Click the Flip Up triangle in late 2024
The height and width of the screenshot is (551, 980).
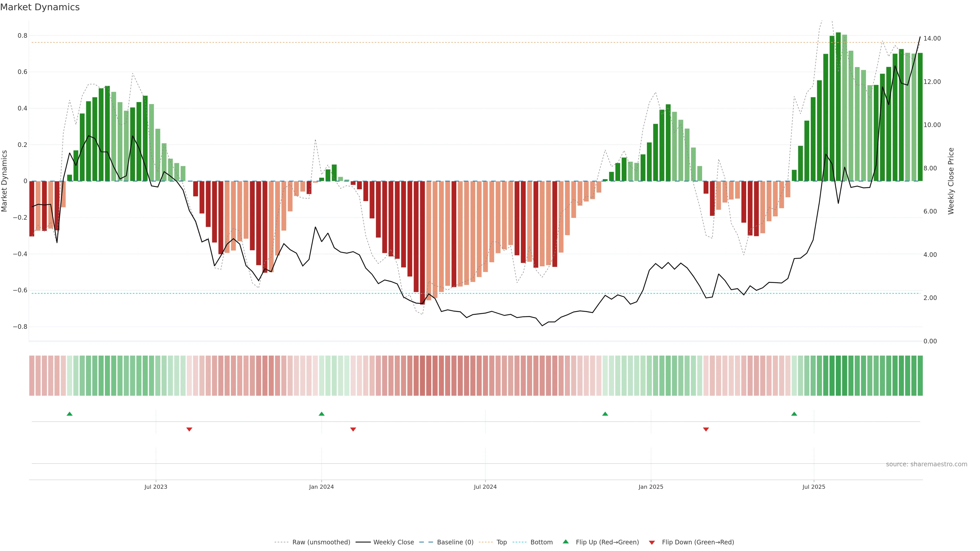(605, 414)
